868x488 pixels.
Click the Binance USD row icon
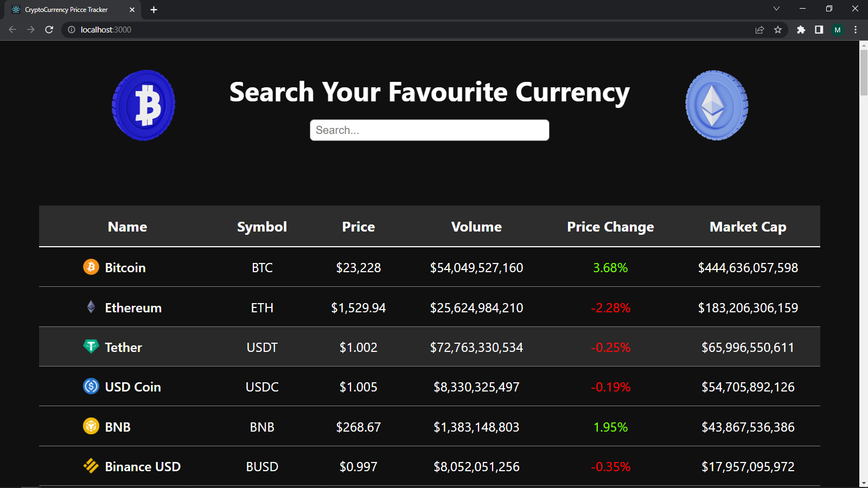coord(91,466)
